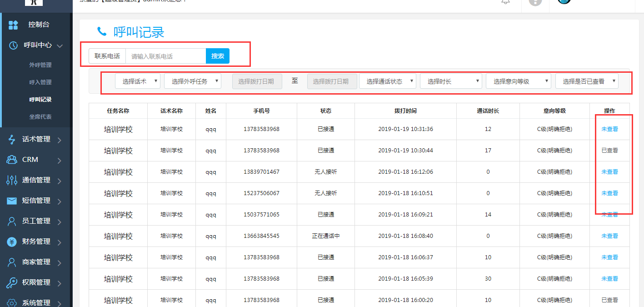Go to 外呼管理 submenu item

pyautogui.click(x=40, y=65)
